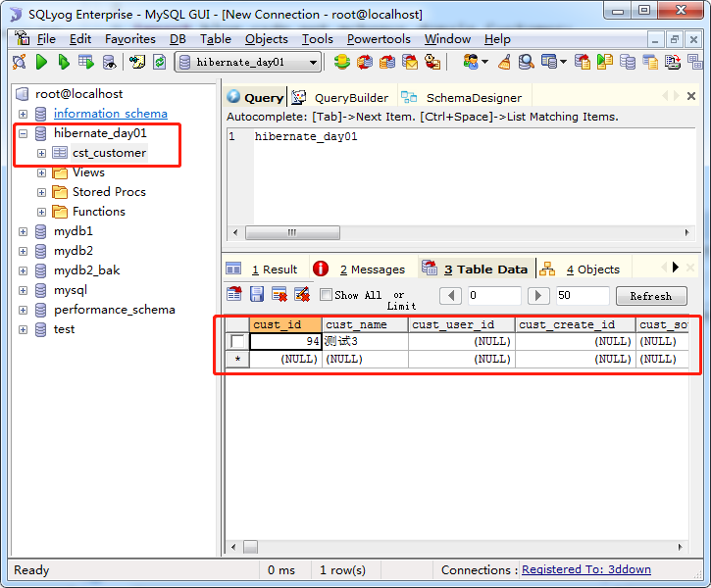Click the query editor horizontal scrollbar thumb

pos(292,233)
